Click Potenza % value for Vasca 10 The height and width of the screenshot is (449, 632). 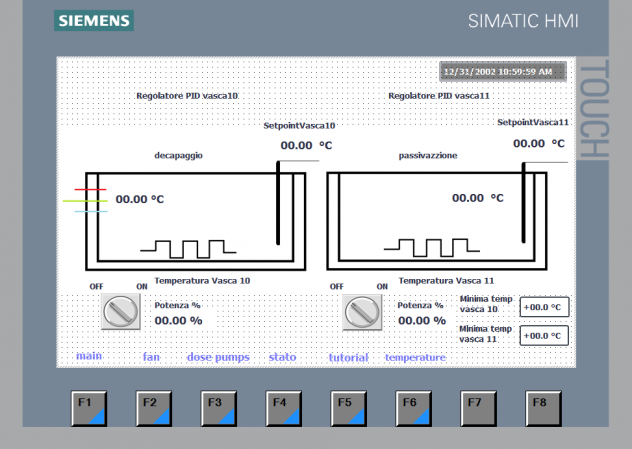(179, 320)
